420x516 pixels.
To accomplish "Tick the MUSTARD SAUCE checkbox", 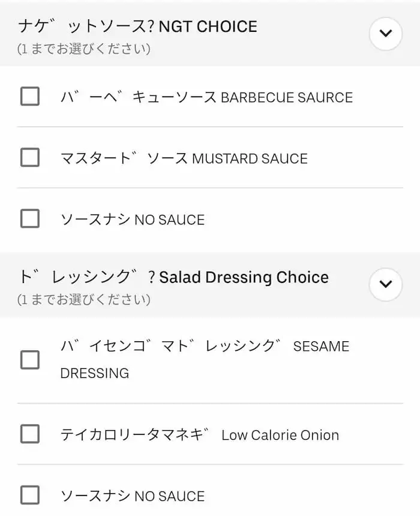I will coord(30,158).
